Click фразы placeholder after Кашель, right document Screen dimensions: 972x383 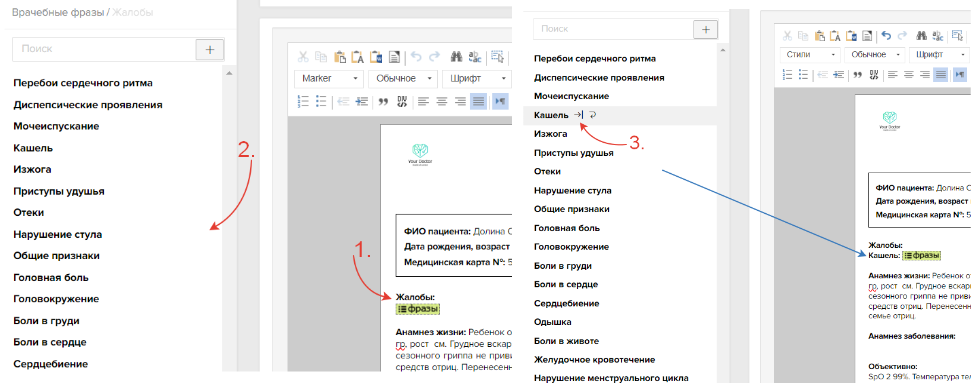(x=921, y=255)
